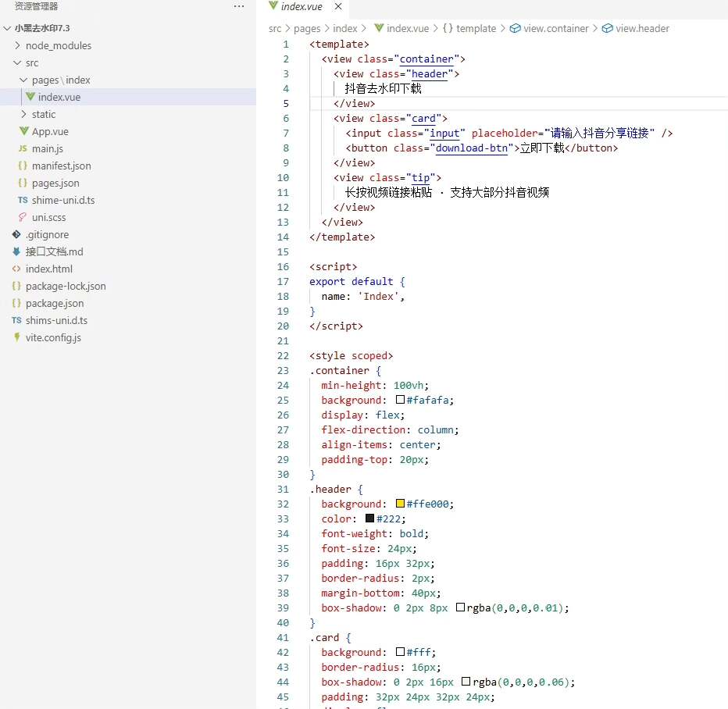This screenshot has width=728, height=709.
Task: Click the pages breadcrumb segment
Action: 307,28
